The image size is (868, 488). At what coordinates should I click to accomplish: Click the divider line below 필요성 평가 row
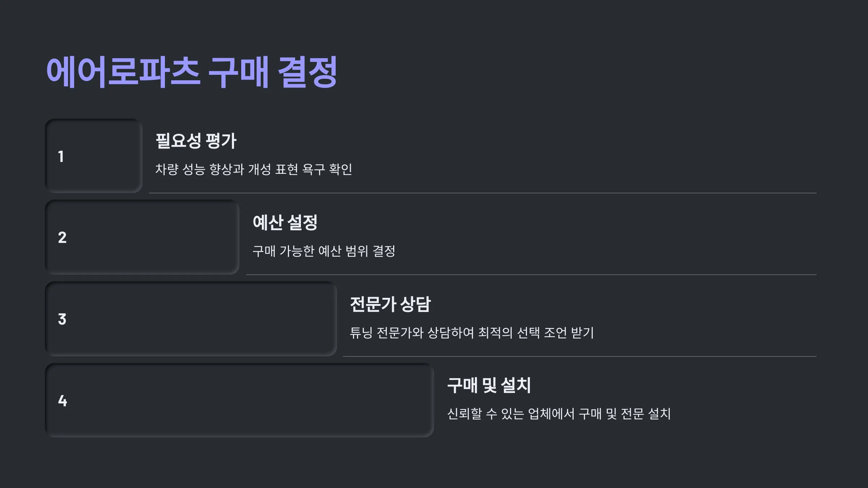coord(483,193)
